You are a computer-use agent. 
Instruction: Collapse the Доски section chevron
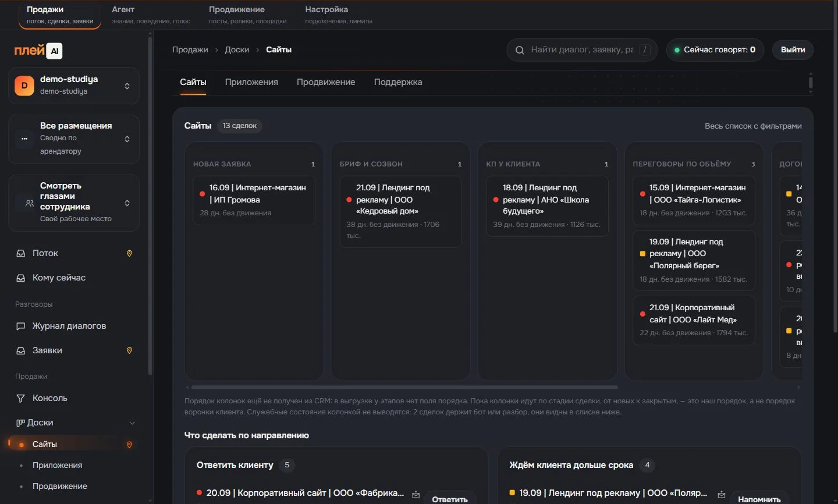[132, 423]
